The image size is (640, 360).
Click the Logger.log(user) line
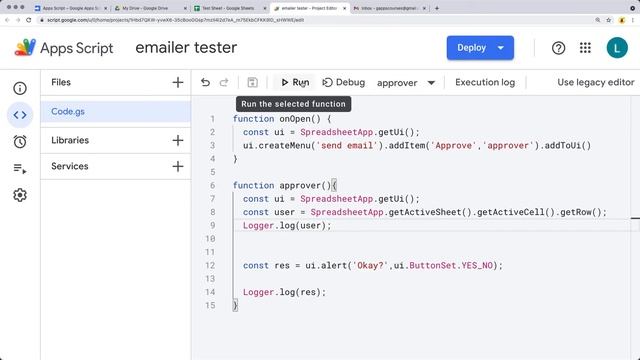(x=287, y=225)
